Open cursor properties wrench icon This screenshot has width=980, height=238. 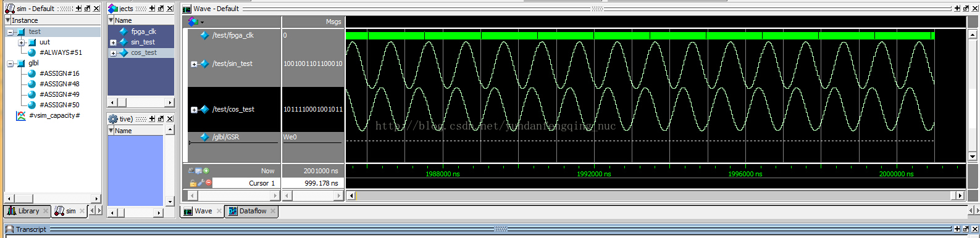point(201,183)
